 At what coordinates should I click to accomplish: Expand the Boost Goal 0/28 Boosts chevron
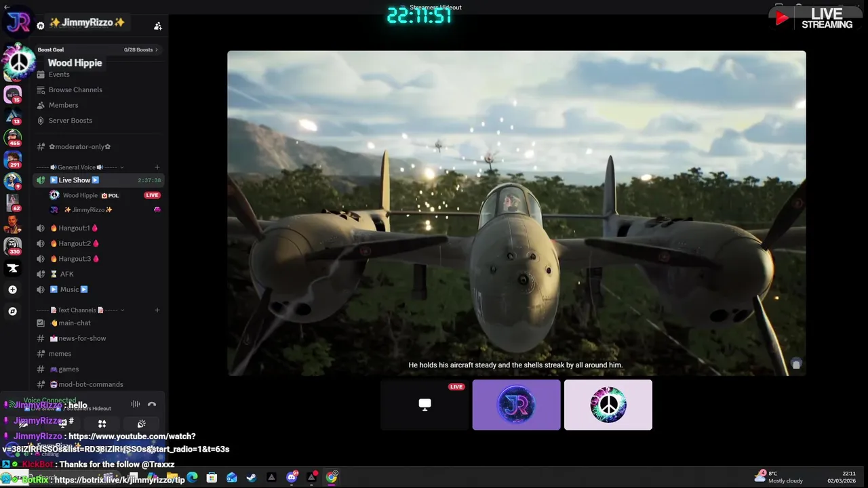[157, 49]
